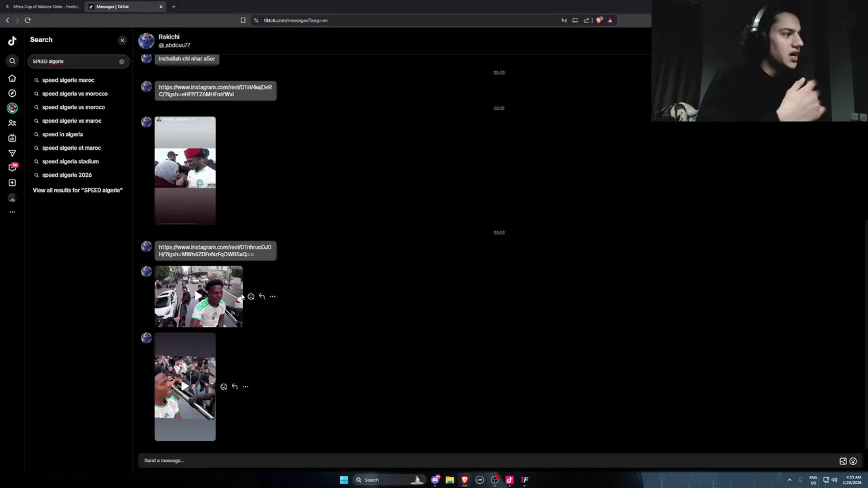Screen dimensions: 868x488
Task: Click the share icon in address bar
Action: tap(587, 20)
